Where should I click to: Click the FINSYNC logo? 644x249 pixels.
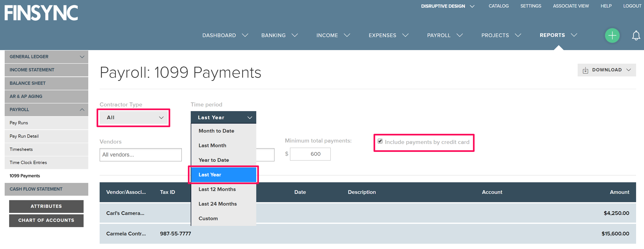[41, 13]
